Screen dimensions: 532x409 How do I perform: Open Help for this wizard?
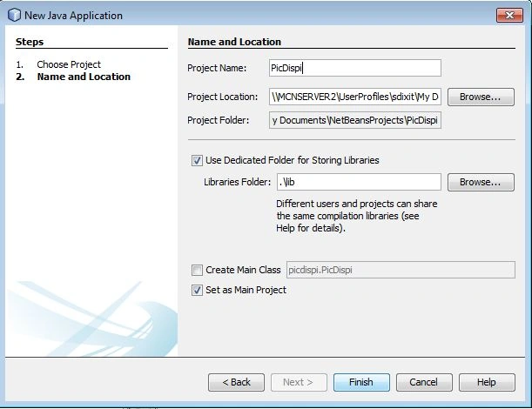tap(487, 382)
